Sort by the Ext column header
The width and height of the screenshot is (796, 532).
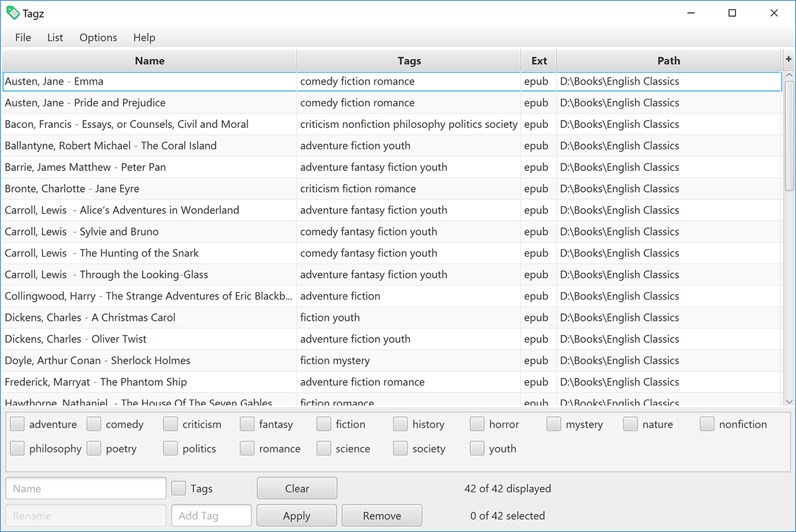pyautogui.click(x=539, y=60)
